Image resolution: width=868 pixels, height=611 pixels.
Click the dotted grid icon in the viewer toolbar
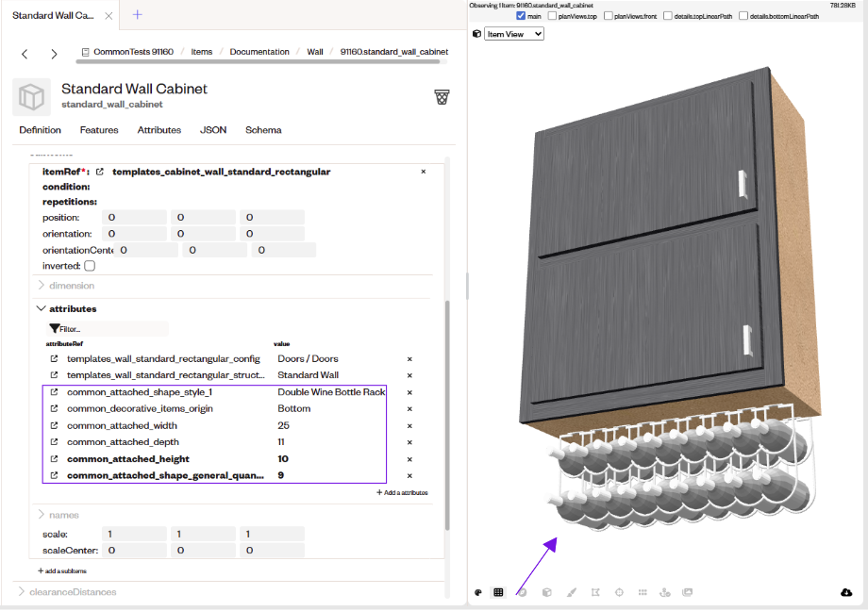coord(643,592)
